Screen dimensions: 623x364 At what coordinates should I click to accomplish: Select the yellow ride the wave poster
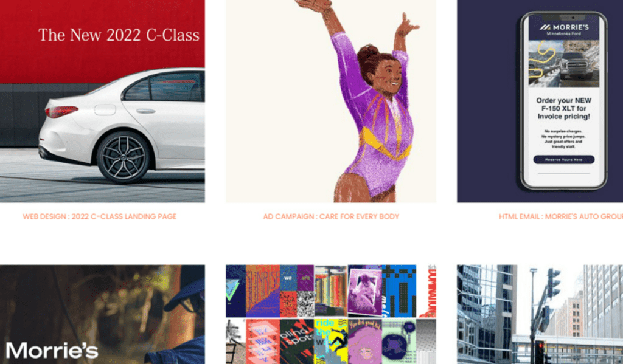(331, 342)
